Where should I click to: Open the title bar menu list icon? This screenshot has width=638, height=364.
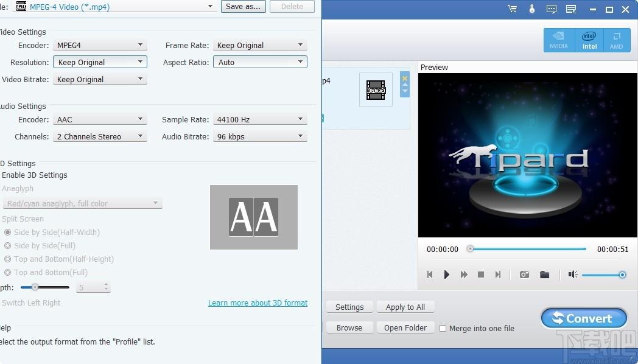[571, 9]
